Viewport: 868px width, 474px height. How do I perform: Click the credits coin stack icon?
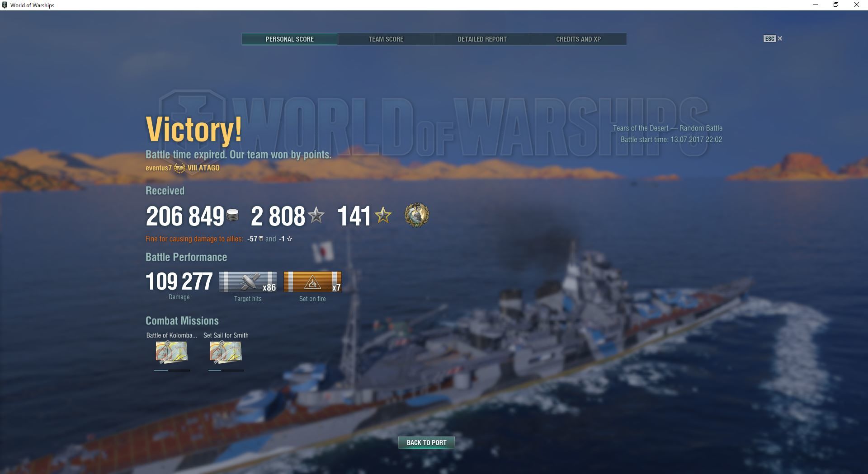point(232,216)
